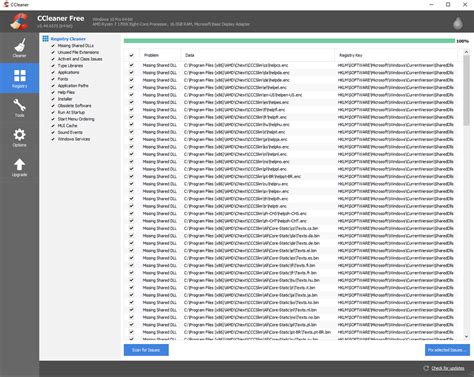Uncheck the helpzh-CHS.enc row checkbox

(x=132, y=213)
